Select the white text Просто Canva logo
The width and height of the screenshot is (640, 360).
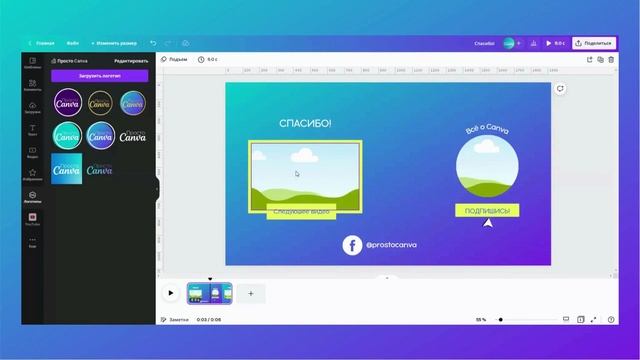click(x=133, y=136)
